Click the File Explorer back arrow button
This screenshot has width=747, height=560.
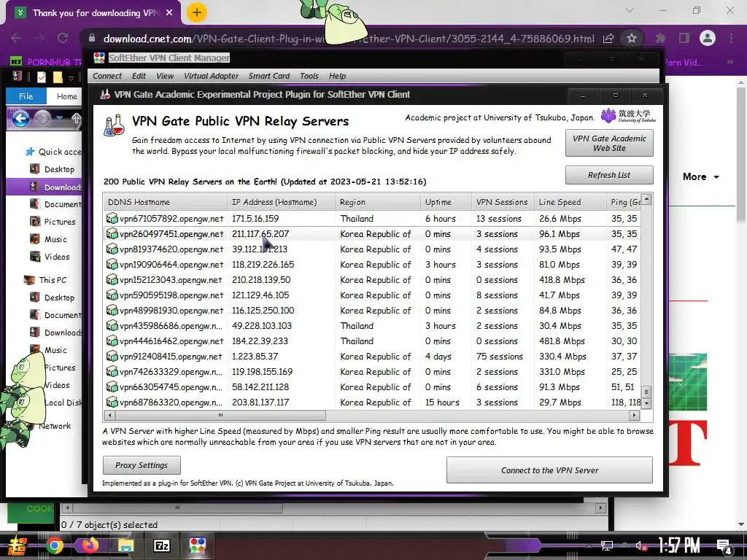(x=20, y=118)
